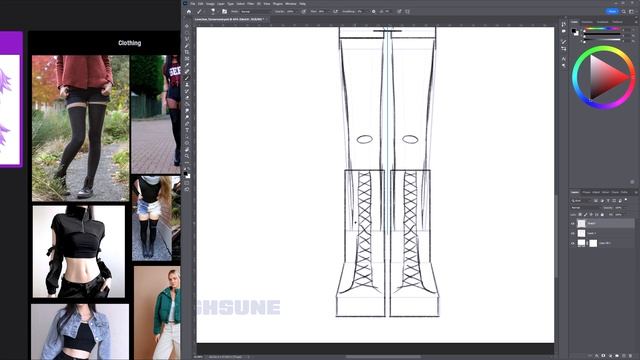Select the open document tab
The height and width of the screenshot is (360, 640).
(x=229, y=19)
